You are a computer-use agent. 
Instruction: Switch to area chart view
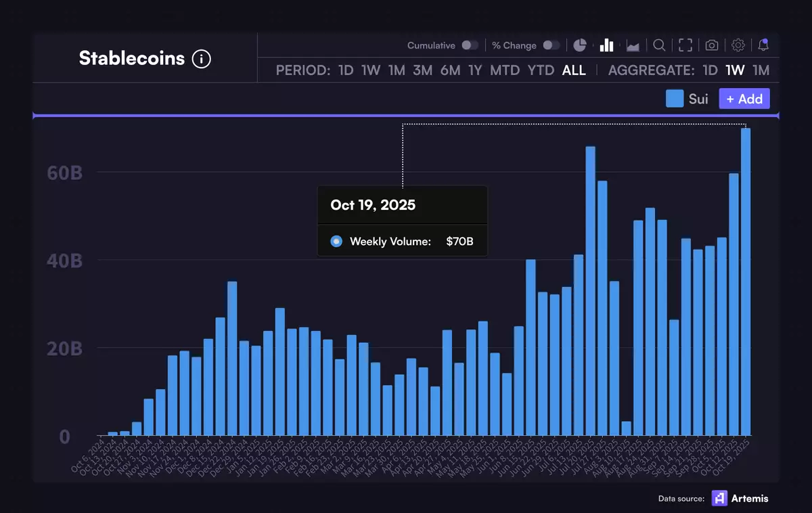pyautogui.click(x=633, y=45)
